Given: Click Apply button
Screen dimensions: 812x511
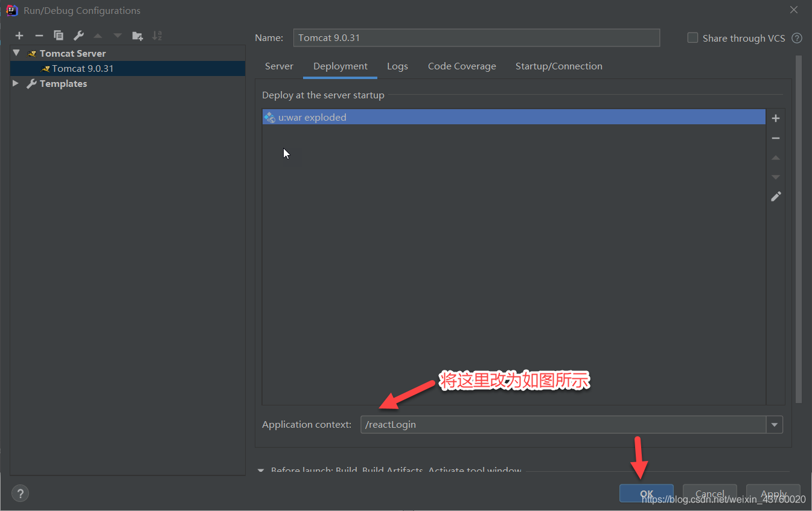Looking at the screenshot, I should click(773, 493).
